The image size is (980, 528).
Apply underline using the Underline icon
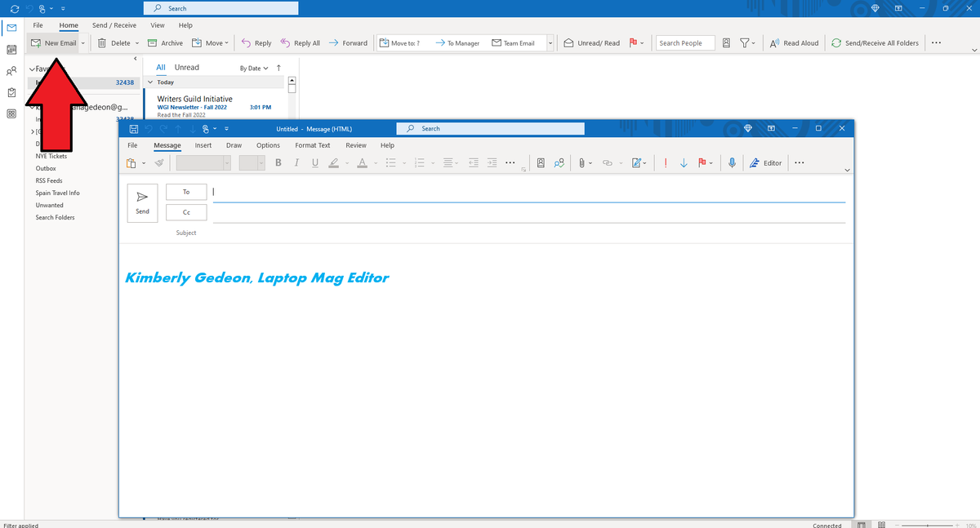click(x=314, y=162)
